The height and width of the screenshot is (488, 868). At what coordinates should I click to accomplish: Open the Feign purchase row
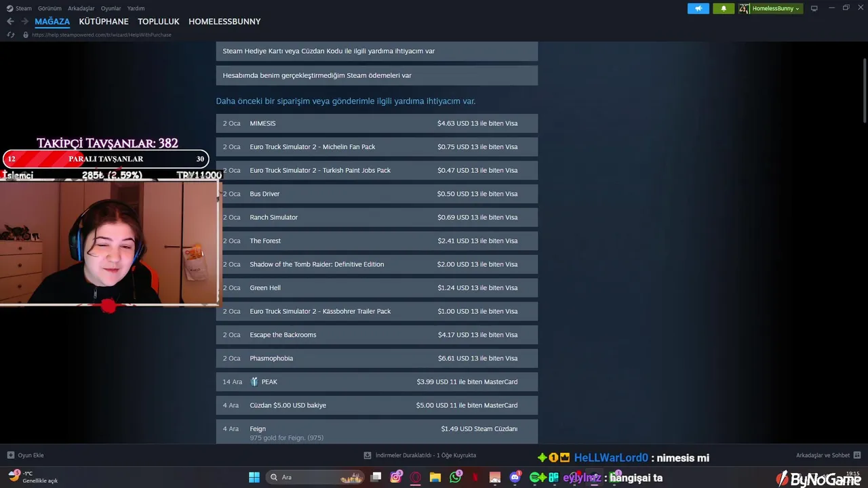coord(377,432)
